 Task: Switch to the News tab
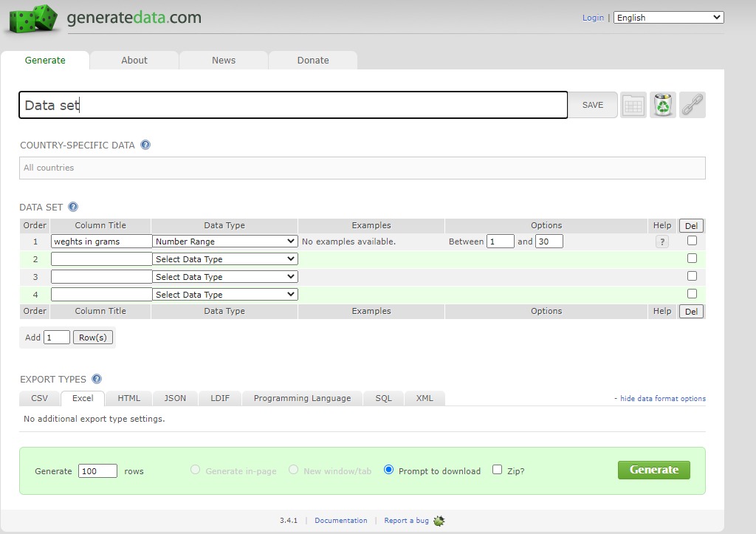pyautogui.click(x=224, y=61)
